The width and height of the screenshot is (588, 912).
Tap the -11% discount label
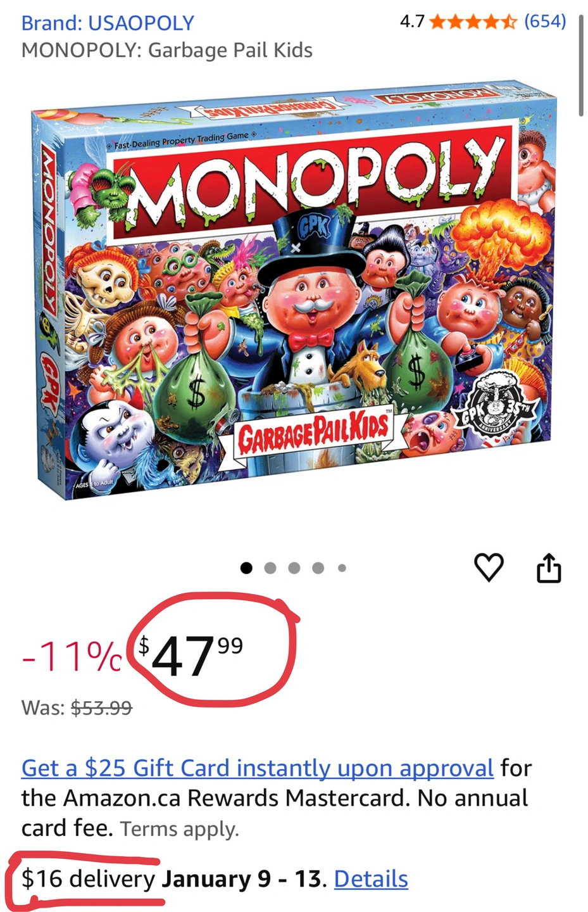(72, 656)
